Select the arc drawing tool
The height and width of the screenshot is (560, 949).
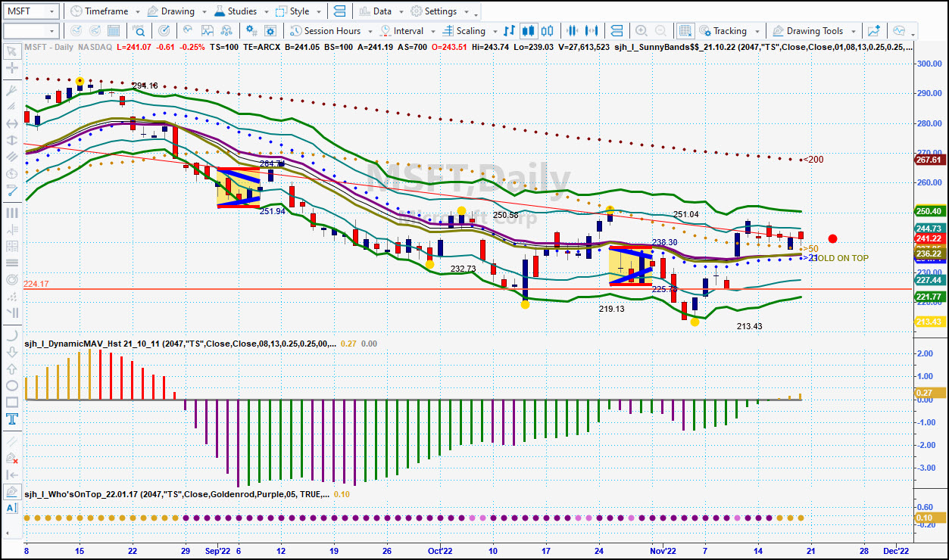pyautogui.click(x=11, y=334)
